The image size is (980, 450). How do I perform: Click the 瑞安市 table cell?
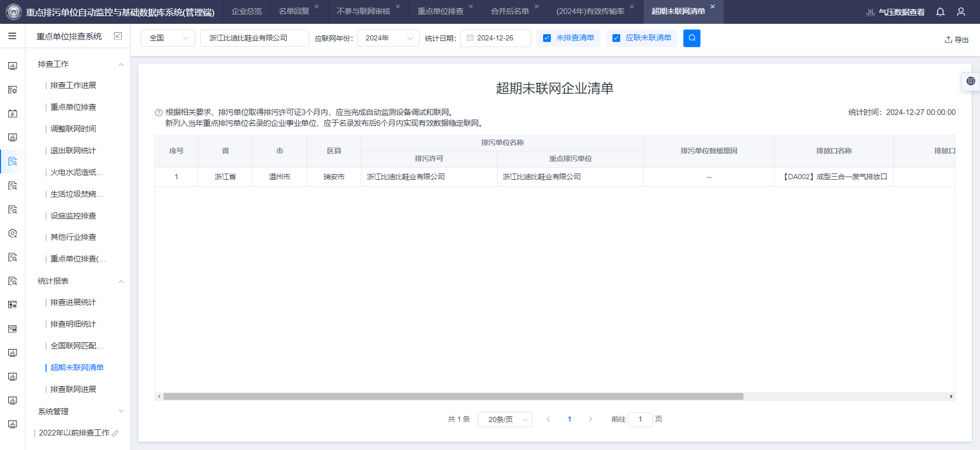(x=334, y=177)
